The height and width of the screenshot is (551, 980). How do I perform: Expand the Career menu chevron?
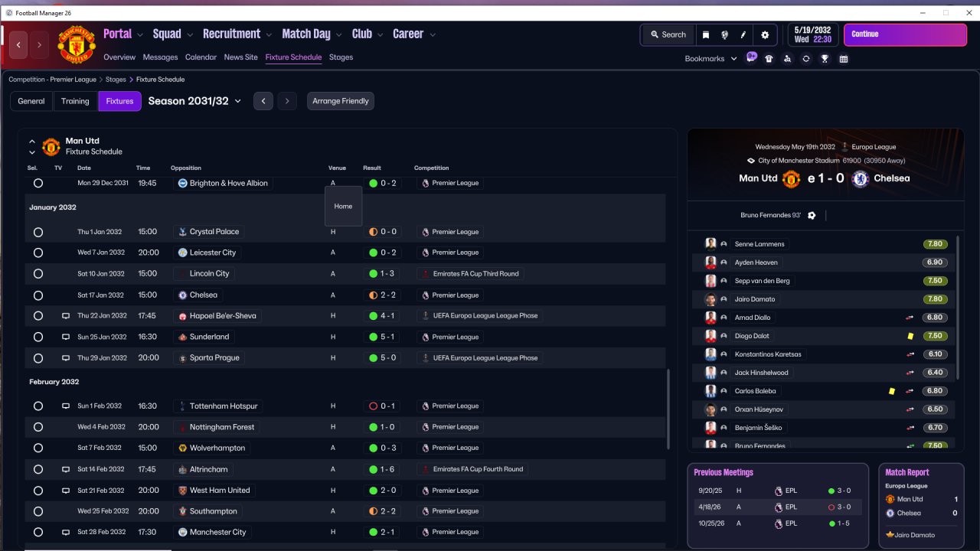pyautogui.click(x=433, y=34)
